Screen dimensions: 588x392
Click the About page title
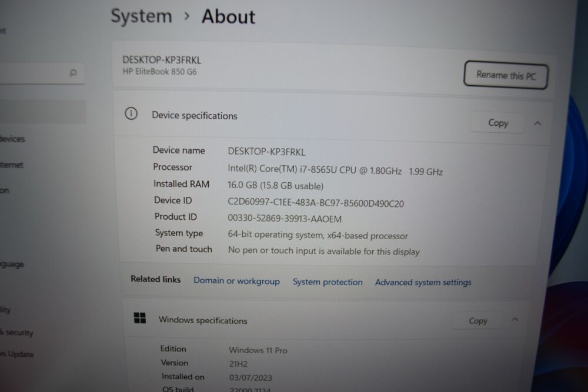228,17
